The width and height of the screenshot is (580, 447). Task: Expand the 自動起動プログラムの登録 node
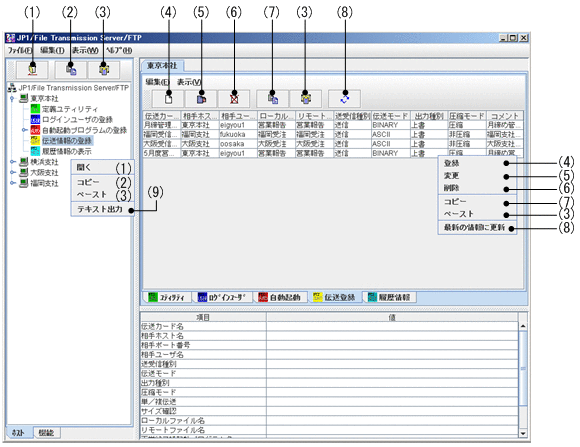(x=24, y=130)
